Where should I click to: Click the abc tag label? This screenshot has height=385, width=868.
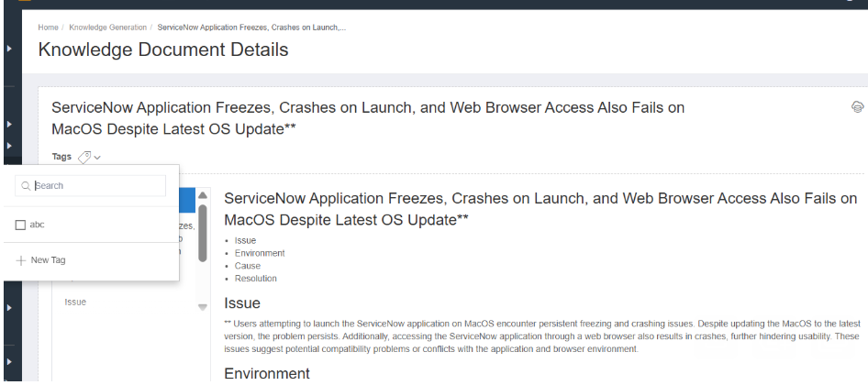[x=37, y=225]
